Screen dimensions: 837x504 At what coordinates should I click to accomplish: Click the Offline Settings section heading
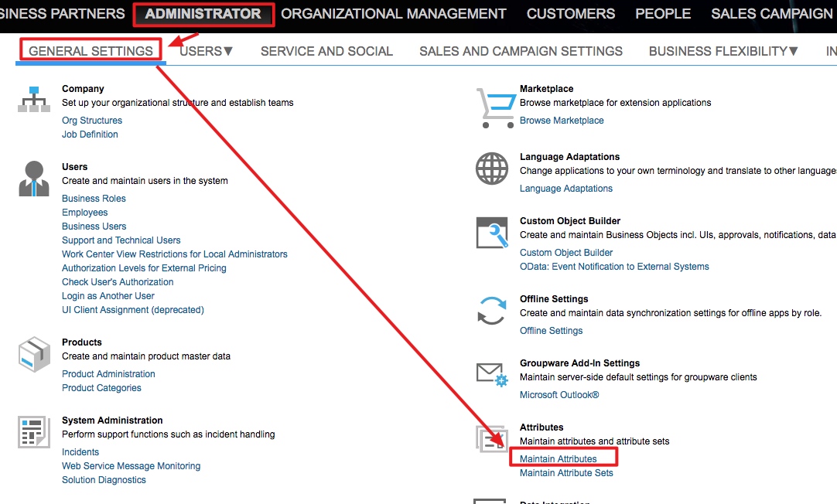[554, 298]
